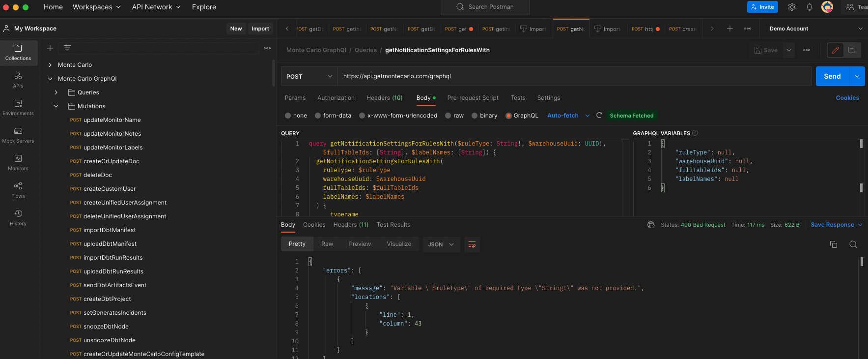
Task: Click the user avatar in the header
Action: (x=827, y=7)
